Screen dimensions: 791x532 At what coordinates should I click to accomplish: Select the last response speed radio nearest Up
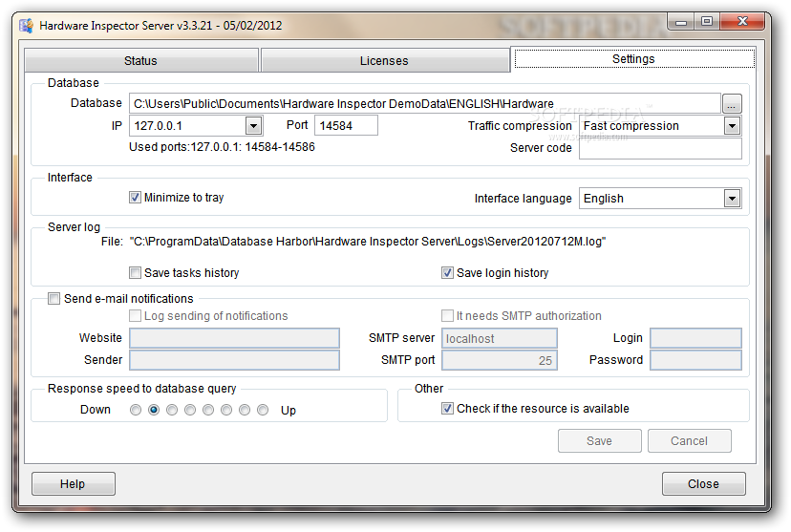click(x=263, y=410)
